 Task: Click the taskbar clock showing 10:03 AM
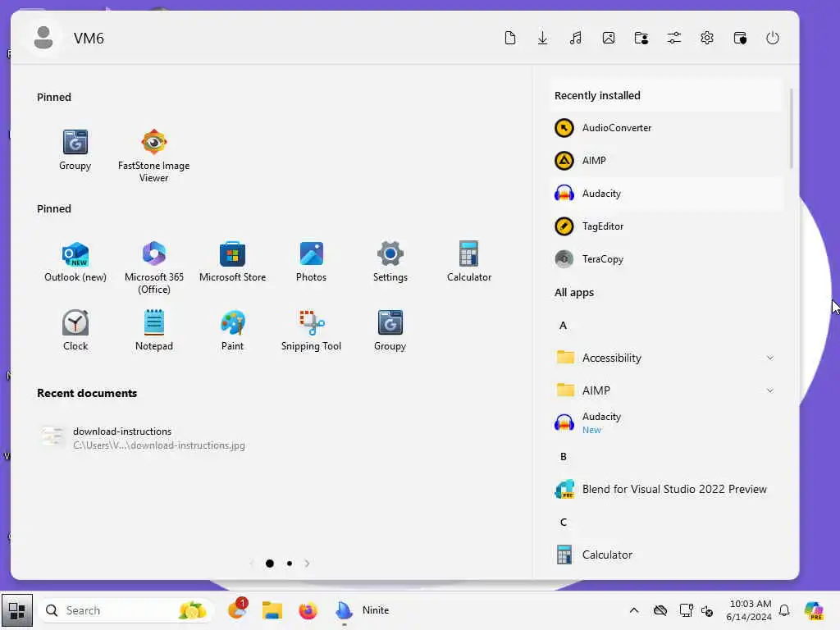pyautogui.click(x=749, y=610)
